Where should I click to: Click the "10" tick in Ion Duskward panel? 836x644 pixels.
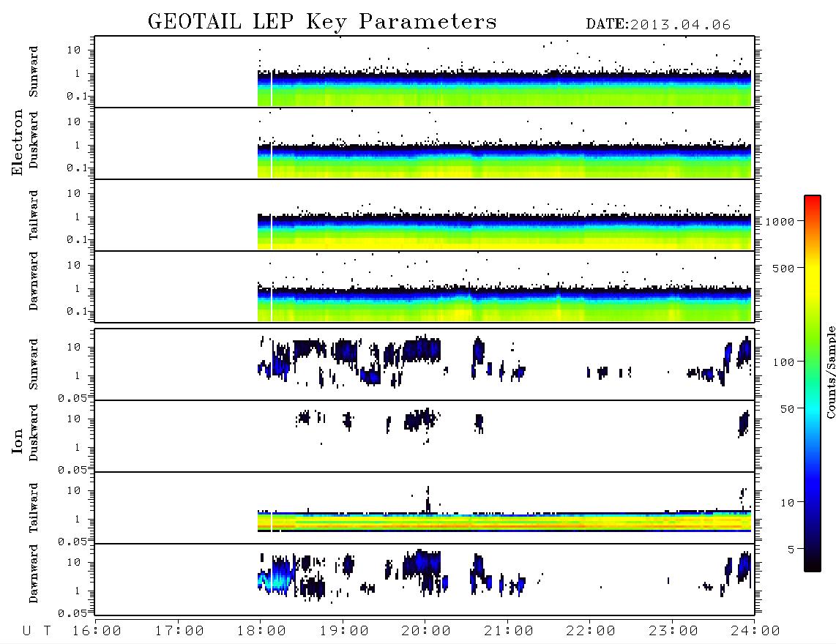coord(74,419)
